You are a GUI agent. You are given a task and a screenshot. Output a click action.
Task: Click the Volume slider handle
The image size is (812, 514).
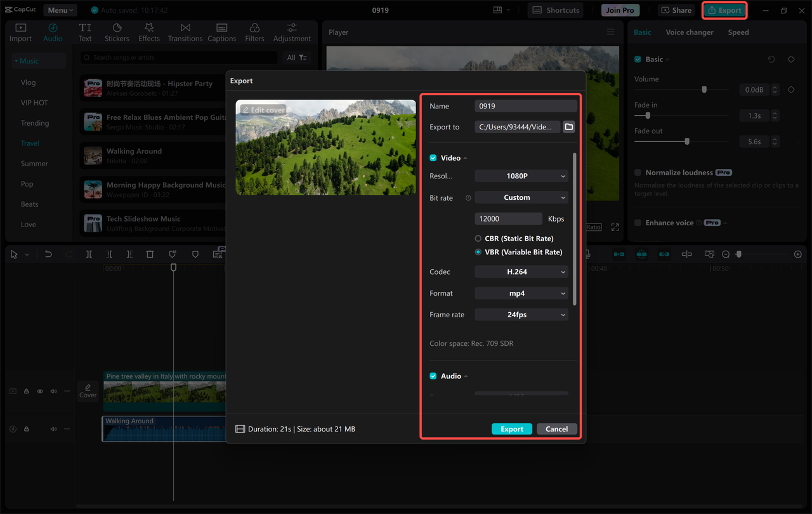click(704, 90)
